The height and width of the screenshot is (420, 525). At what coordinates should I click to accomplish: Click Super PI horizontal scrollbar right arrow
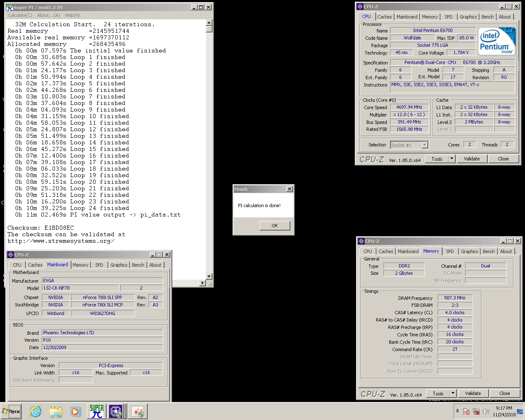pyautogui.click(x=203, y=283)
